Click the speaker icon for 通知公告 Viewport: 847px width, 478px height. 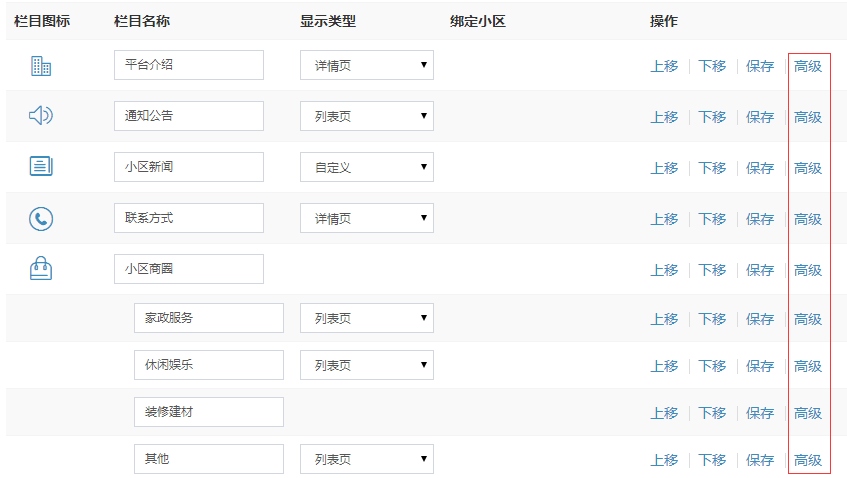coord(41,115)
